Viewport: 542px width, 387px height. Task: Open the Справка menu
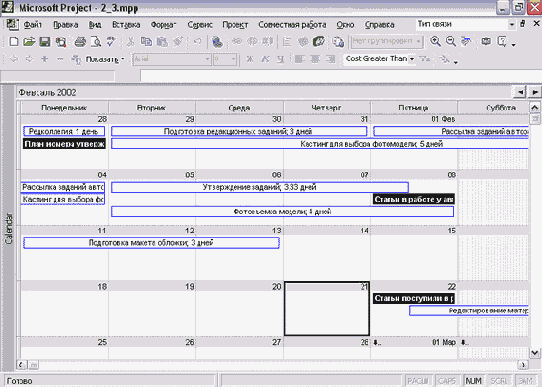pyautogui.click(x=380, y=25)
